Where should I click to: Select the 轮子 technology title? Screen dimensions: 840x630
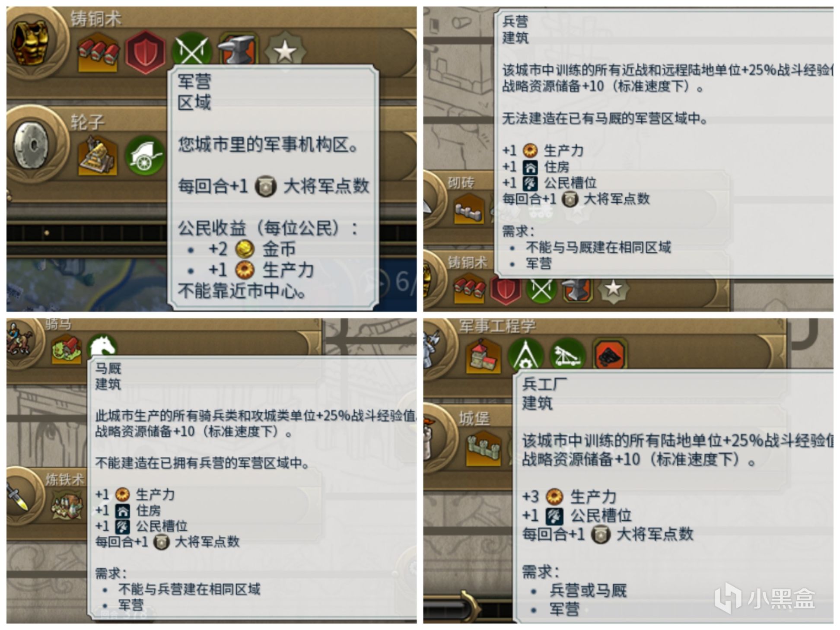click(87, 122)
